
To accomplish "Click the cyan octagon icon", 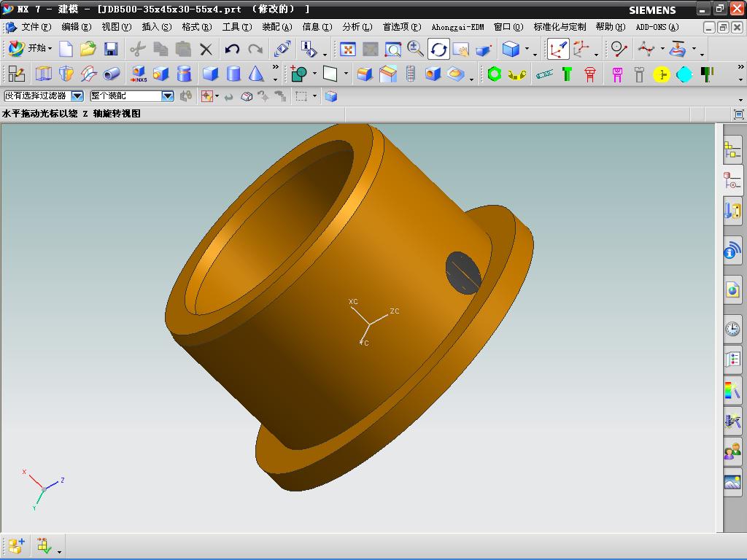I will [x=684, y=74].
